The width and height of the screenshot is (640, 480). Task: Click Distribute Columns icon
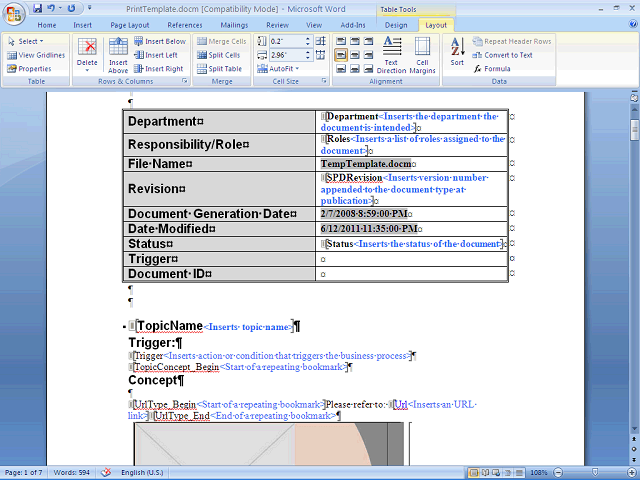(x=321, y=55)
